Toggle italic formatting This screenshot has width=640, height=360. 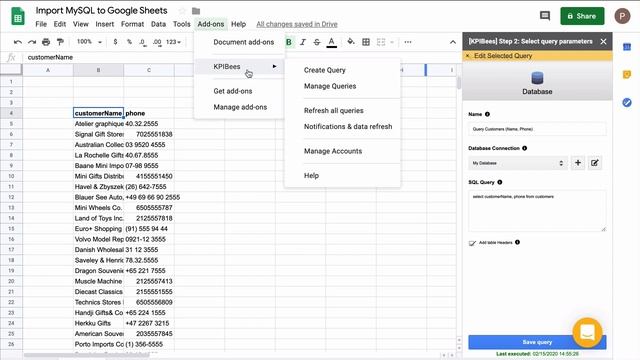[x=303, y=42]
